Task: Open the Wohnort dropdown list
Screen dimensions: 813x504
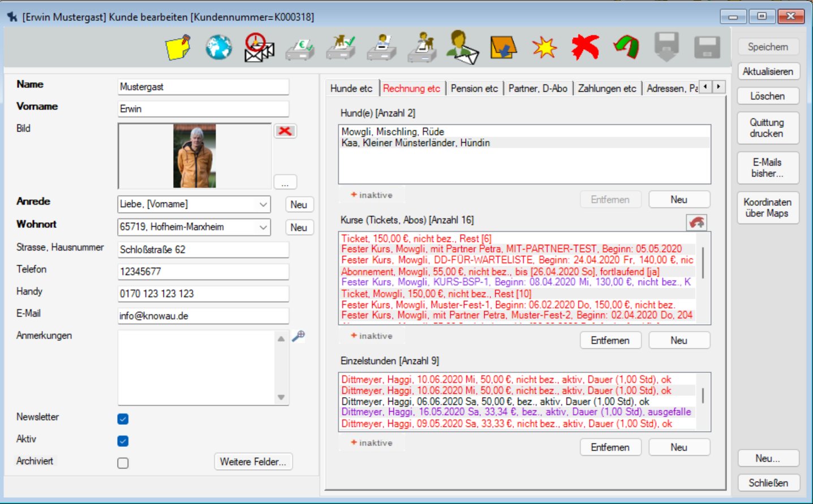Action: (x=263, y=227)
